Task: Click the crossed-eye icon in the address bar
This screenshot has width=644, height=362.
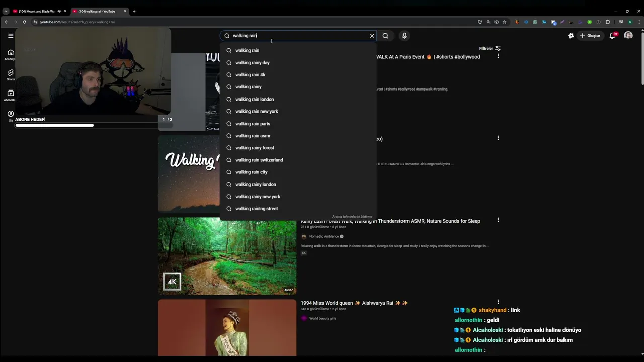Action: pyautogui.click(x=496, y=22)
